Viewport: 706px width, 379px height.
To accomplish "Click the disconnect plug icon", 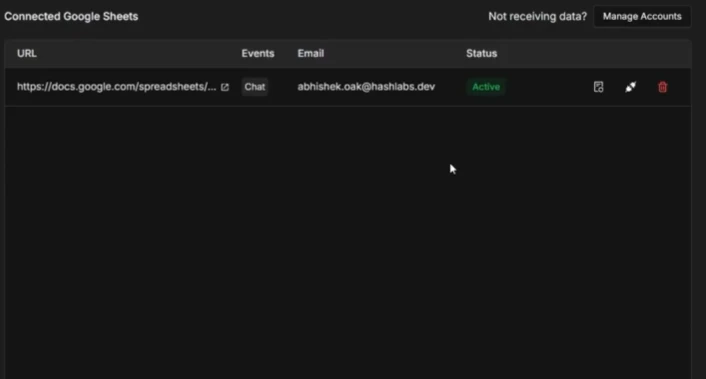I will tap(630, 87).
